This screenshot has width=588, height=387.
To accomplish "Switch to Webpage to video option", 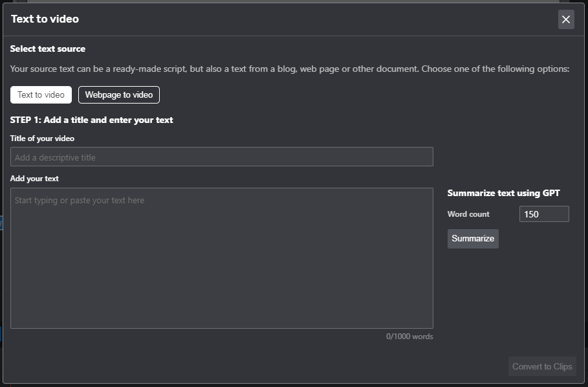I will click(119, 95).
